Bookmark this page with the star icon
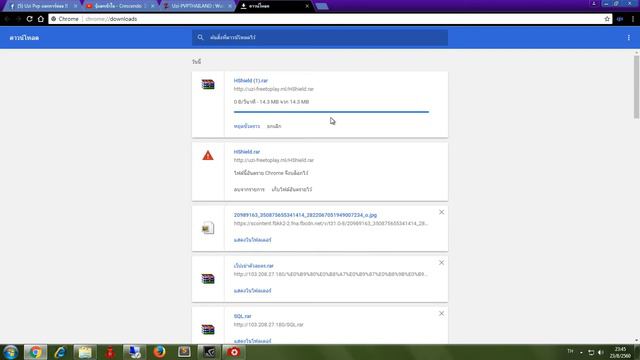The width and height of the screenshot is (640, 360). pyautogui.click(x=607, y=19)
